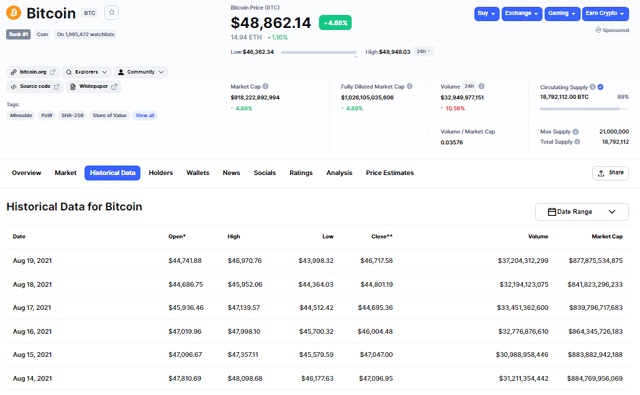640x395 pixels.
Task: Switch to the Holders tab
Action: 161,173
